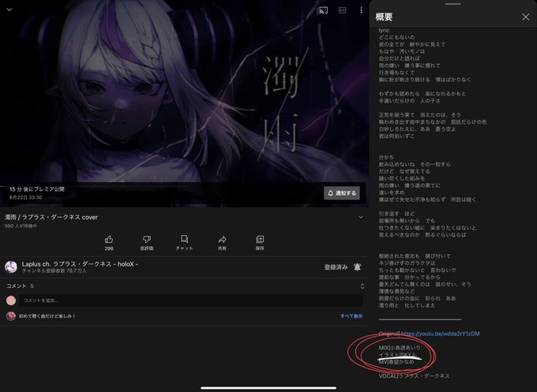537x392 pixels.
Task: Click the 15 分 後にプレミア公開 premiere text
Action: [37, 189]
